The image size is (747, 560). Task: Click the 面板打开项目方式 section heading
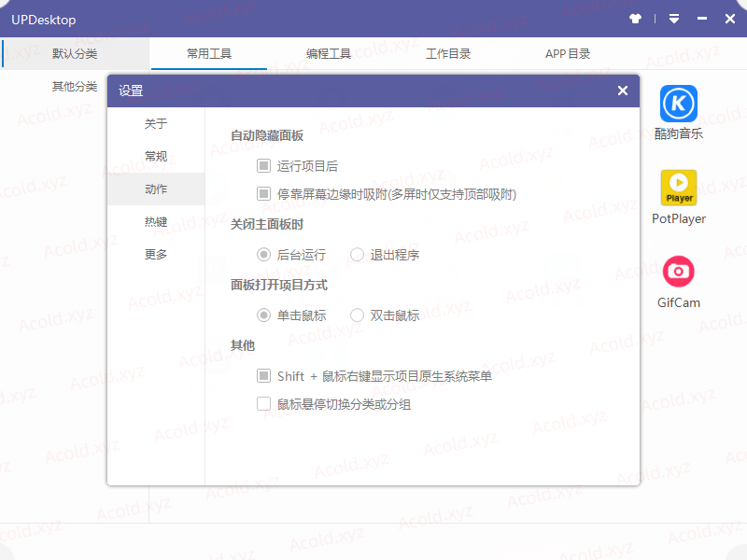click(x=279, y=285)
